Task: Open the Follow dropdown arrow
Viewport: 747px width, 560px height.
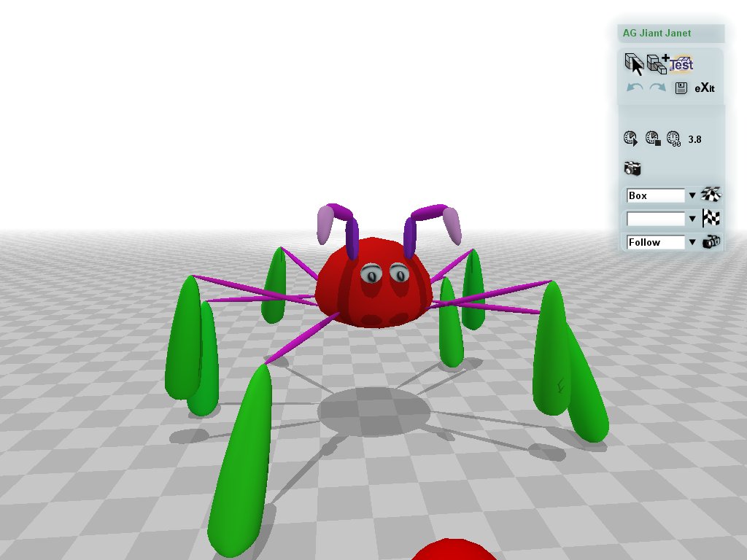Action: [692, 242]
